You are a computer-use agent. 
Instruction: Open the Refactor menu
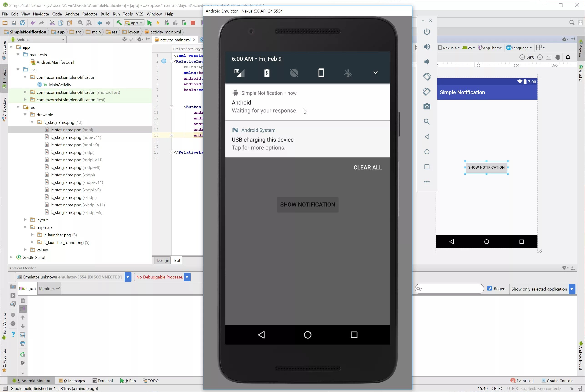(x=90, y=14)
